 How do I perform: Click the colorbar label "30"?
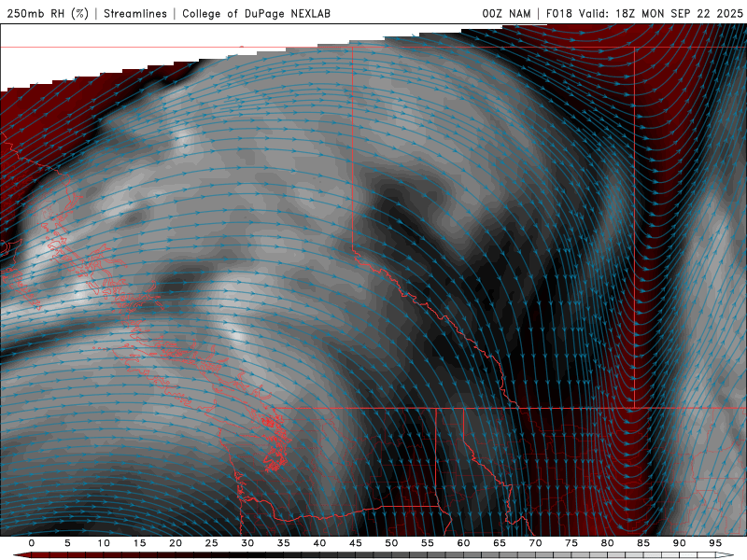point(247,543)
